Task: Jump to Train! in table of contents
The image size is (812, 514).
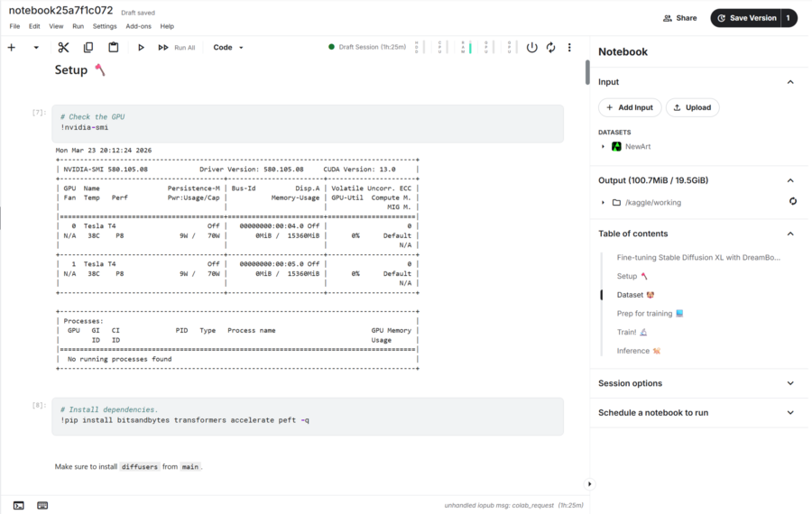Action: tap(632, 332)
